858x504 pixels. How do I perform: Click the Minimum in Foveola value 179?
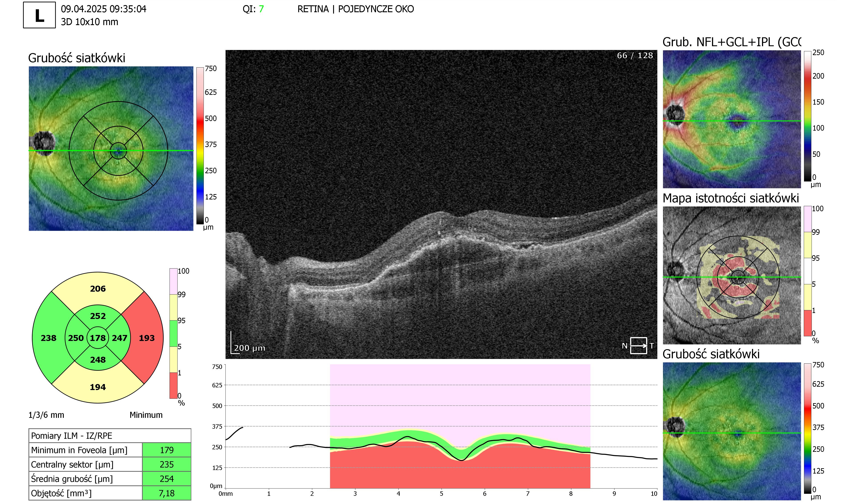pos(167,450)
